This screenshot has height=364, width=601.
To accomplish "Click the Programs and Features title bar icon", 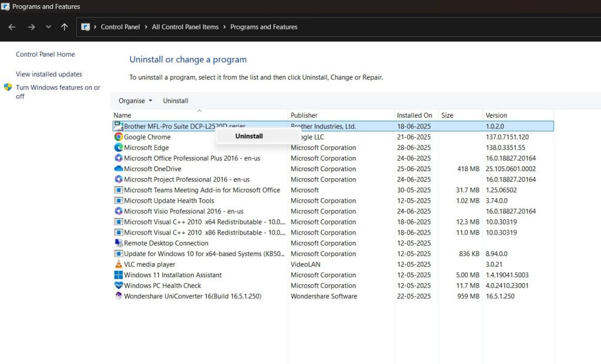I will [x=5, y=6].
